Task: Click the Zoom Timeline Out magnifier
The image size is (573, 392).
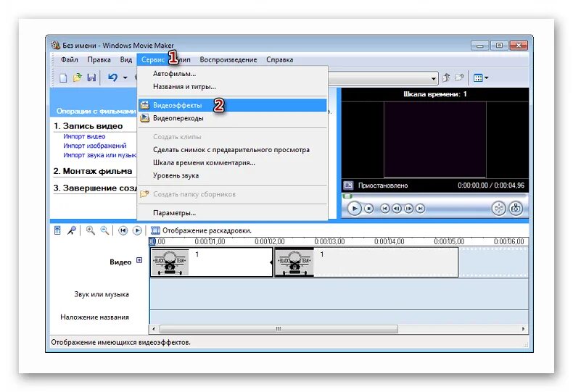Action: click(104, 230)
